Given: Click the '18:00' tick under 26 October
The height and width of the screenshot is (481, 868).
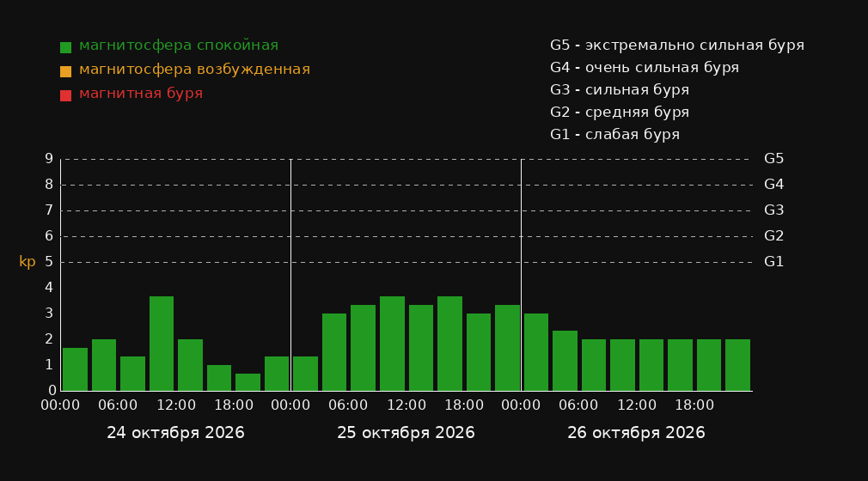Looking at the screenshot, I should [694, 405].
